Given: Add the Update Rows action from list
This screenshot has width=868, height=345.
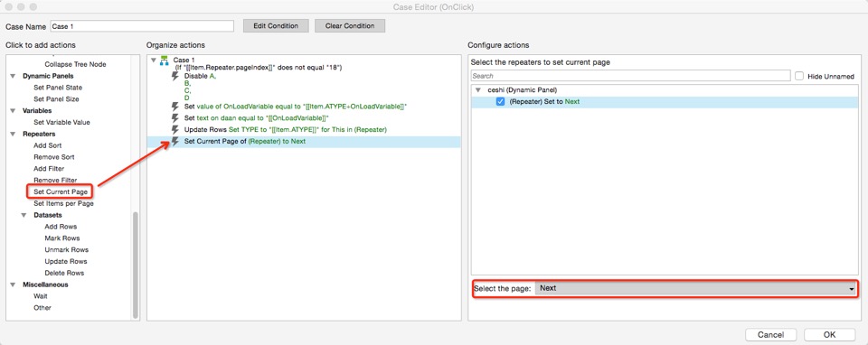Looking at the screenshot, I should [66, 262].
